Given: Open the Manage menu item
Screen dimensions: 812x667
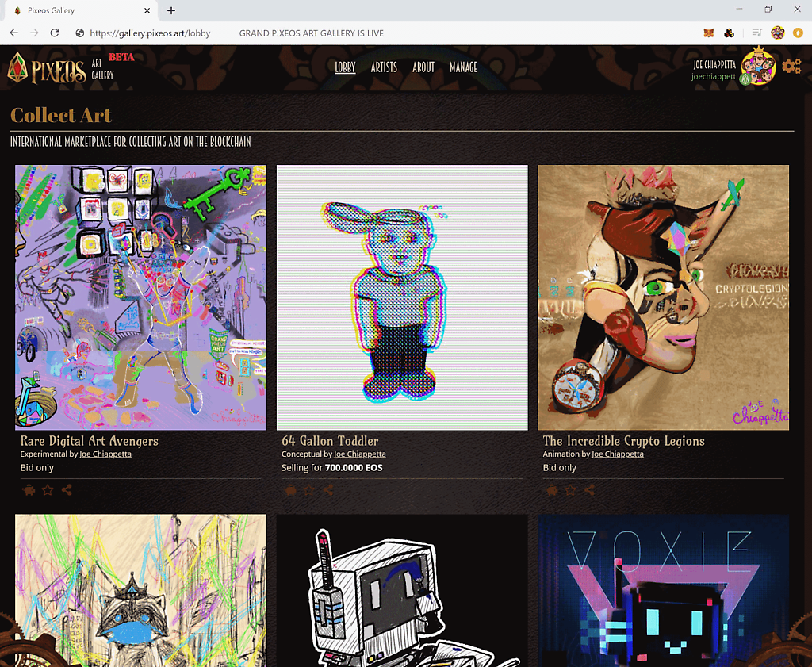Looking at the screenshot, I should point(463,67).
